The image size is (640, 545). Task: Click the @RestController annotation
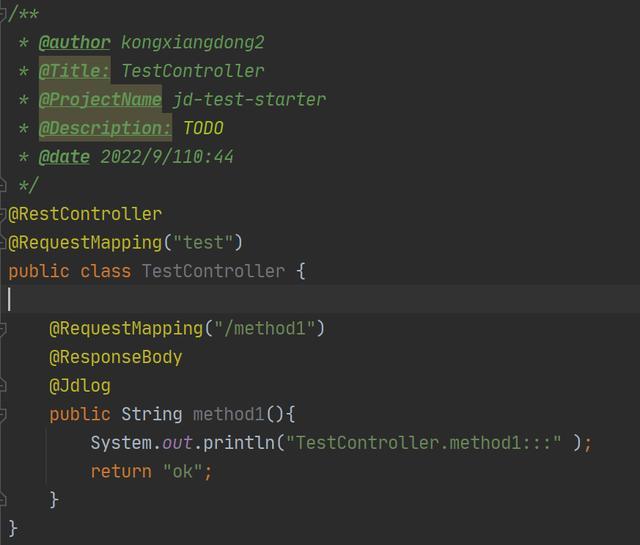85,214
